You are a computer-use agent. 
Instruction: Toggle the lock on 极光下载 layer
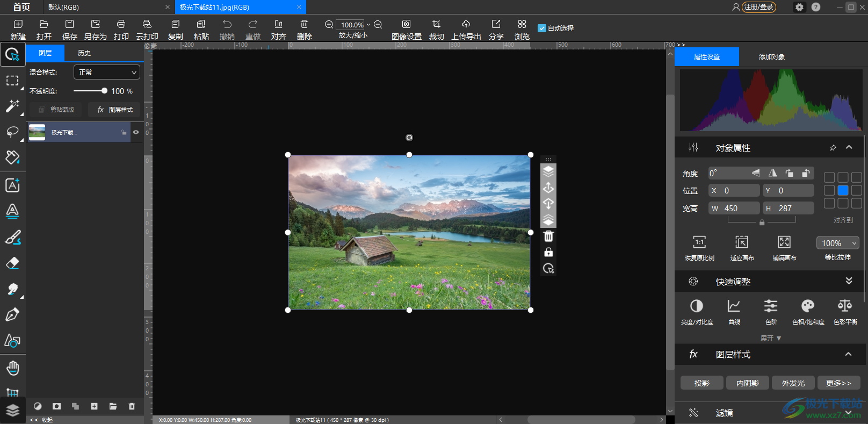click(x=124, y=132)
